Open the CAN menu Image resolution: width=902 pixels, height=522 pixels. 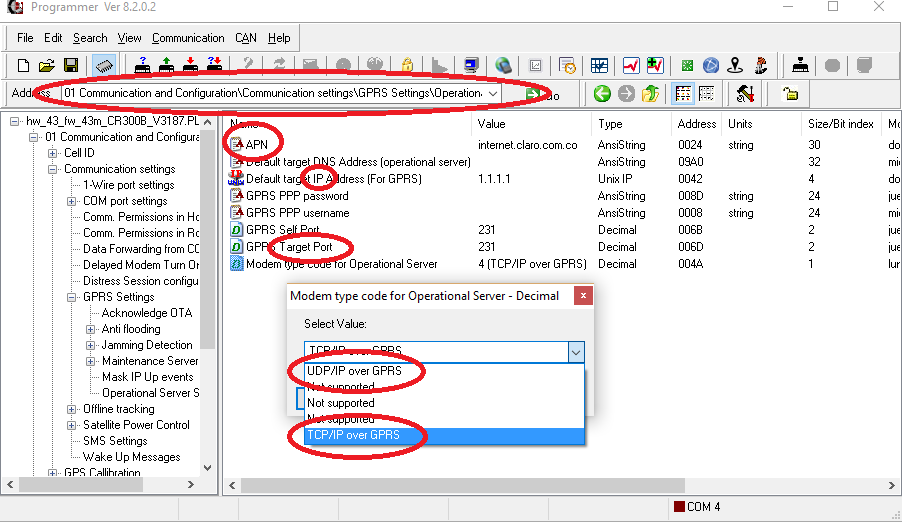pos(246,38)
